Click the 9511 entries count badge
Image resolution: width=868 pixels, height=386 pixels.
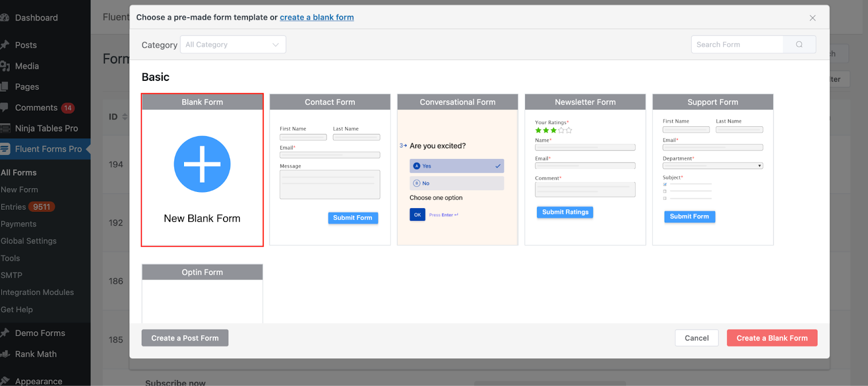point(42,207)
